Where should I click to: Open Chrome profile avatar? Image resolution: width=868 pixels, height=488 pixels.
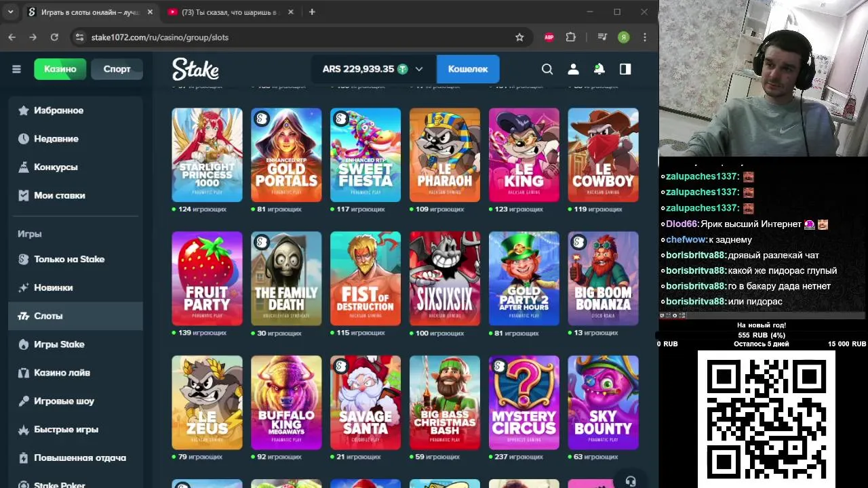tap(624, 37)
